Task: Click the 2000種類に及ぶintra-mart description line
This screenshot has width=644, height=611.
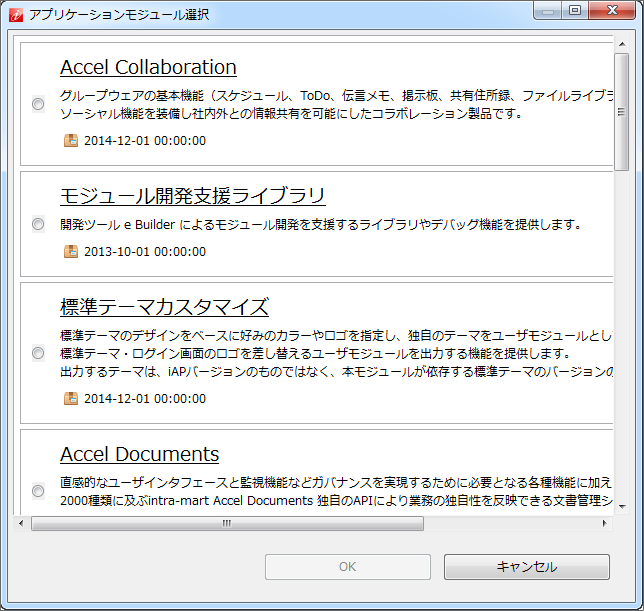Action: 336,501
